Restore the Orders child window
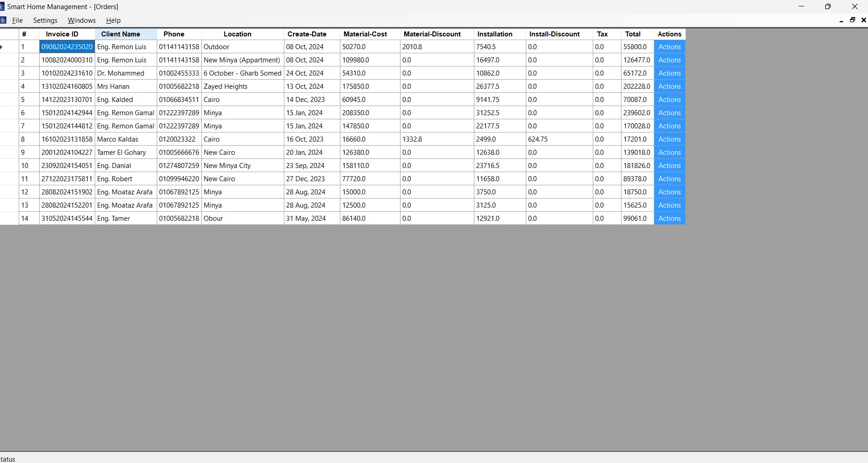 [853, 20]
